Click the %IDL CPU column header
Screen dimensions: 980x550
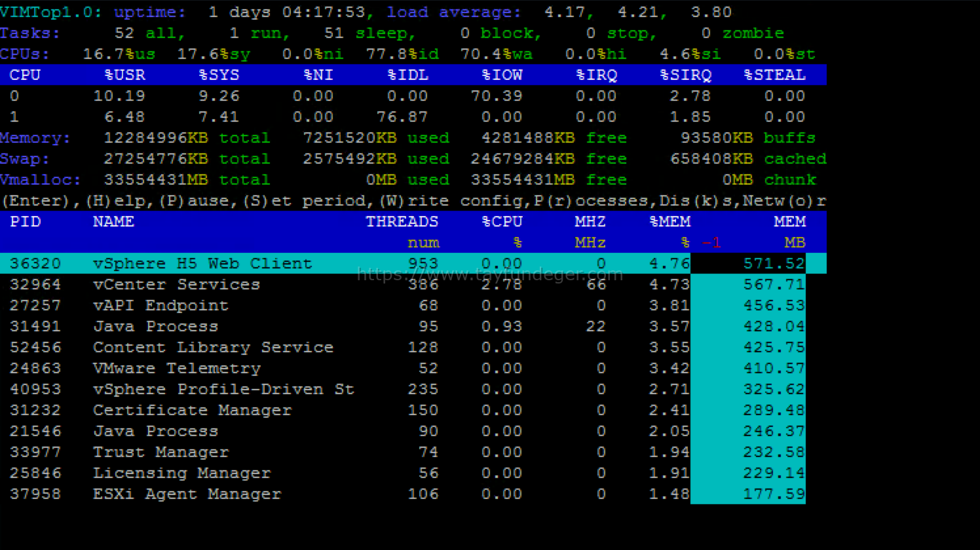click(x=407, y=75)
